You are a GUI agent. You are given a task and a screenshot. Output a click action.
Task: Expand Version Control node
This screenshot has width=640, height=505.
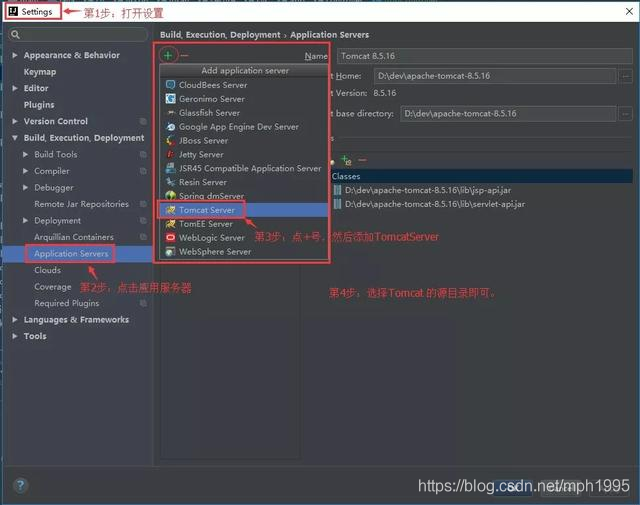coord(15,121)
